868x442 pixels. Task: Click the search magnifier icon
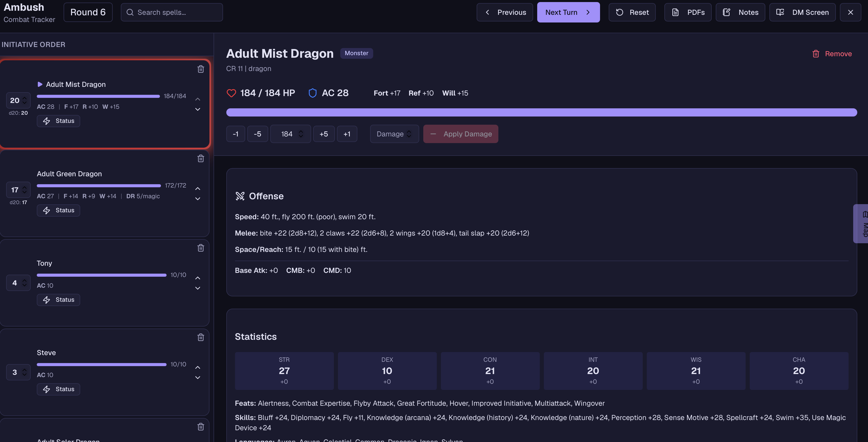pyautogui.click(x=130, y=13)
